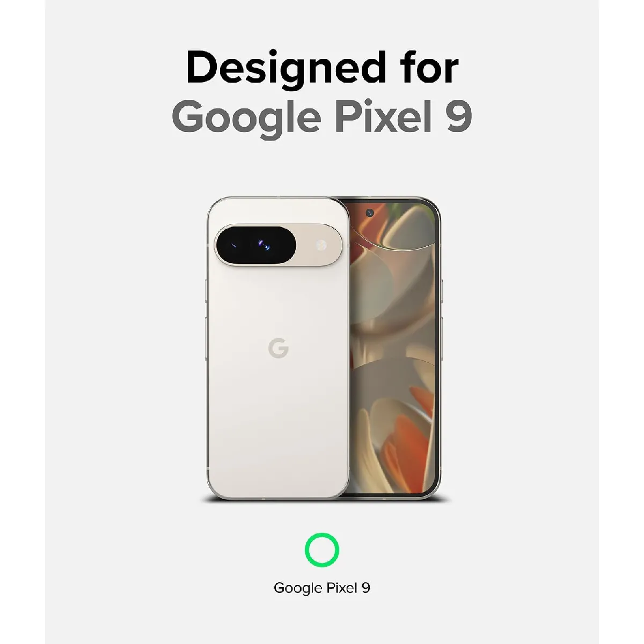Screen dimensions: 644x644
Task: Click the black camera pill module
Action: pos(257,245)
